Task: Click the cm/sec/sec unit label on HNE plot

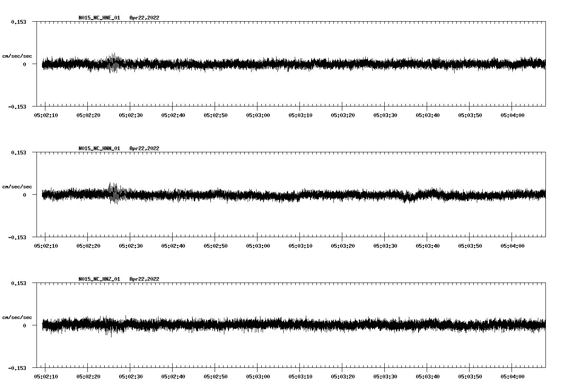Action: (x=17, y=56)
